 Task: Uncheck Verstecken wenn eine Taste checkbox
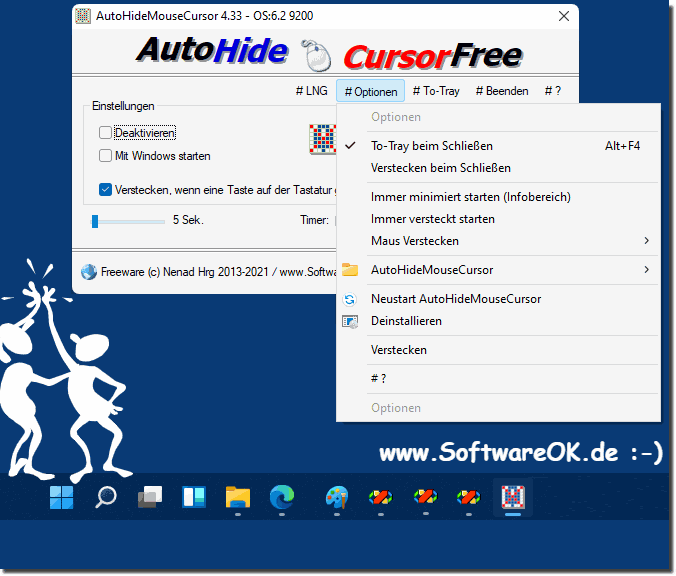(105, 190)
